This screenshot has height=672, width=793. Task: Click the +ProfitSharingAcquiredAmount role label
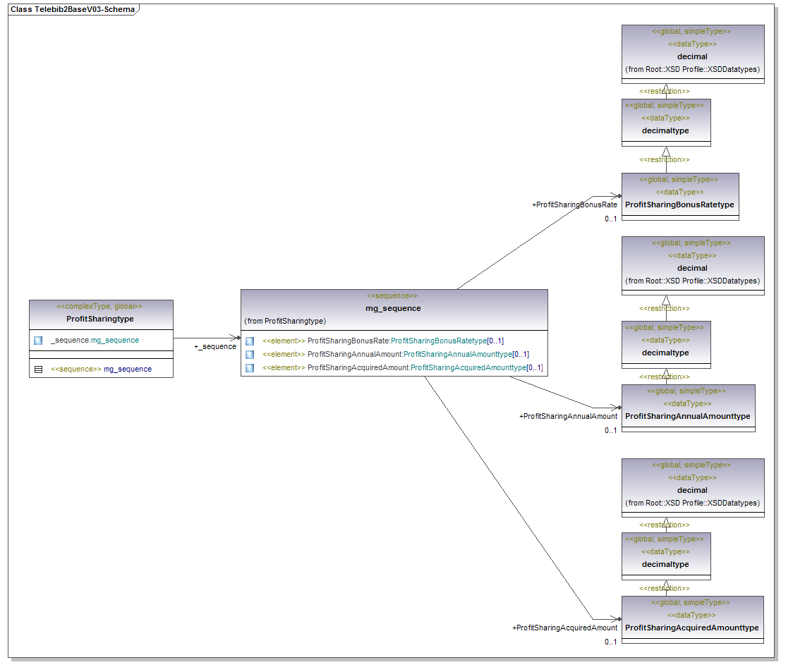tap(564, 628)
